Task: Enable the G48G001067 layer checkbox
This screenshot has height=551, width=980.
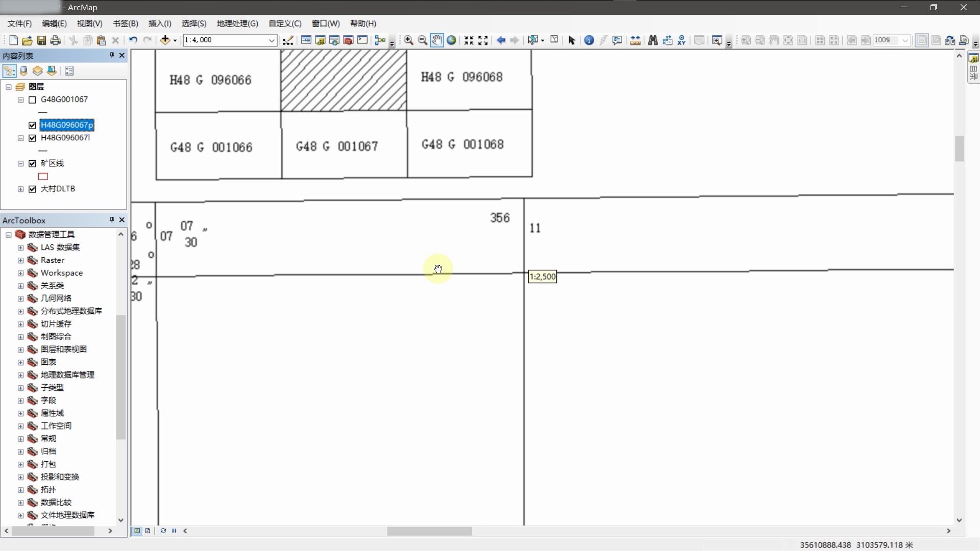Action: 33,100
